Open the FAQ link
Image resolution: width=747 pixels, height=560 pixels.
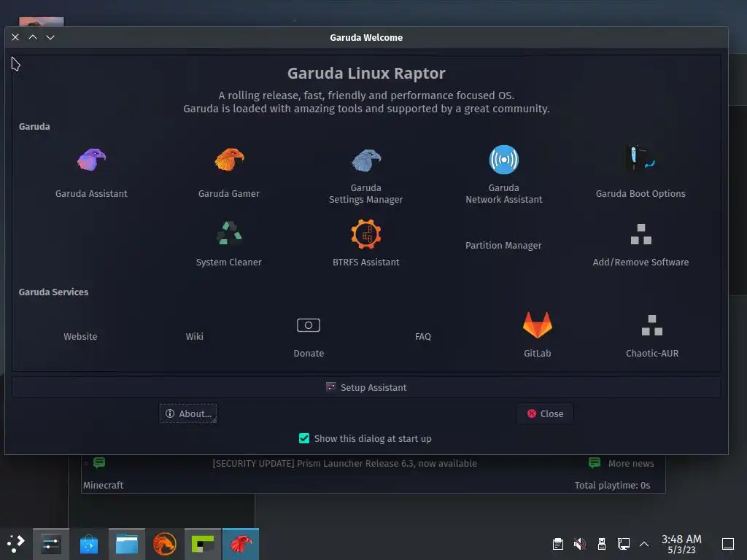[x=423, y=336]
